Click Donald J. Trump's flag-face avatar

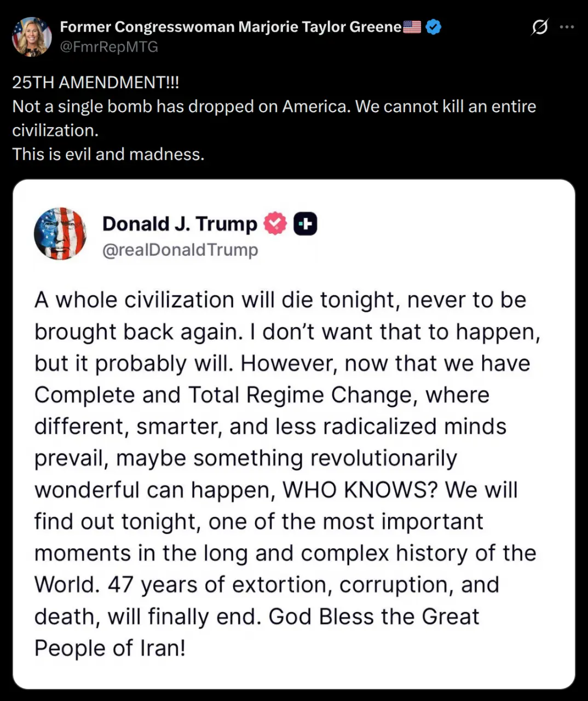pyautogui.click(x=60, y=233)
